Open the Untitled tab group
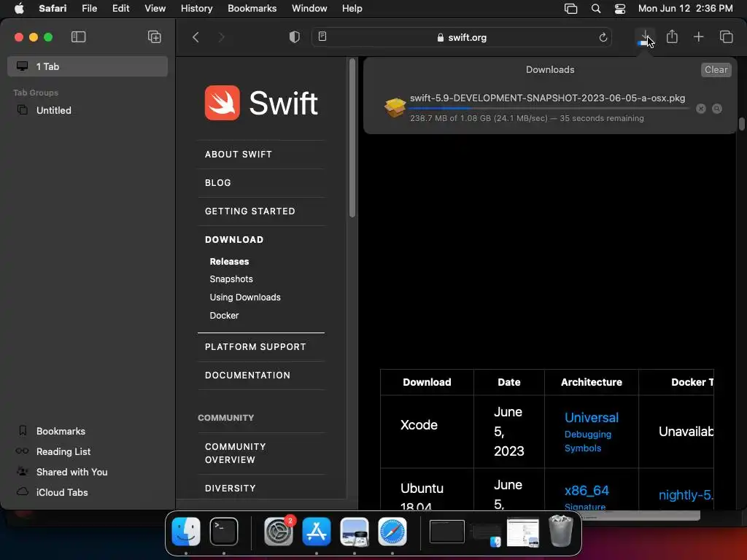This screenshot has height=560, width=747. [x=88, y=110]
